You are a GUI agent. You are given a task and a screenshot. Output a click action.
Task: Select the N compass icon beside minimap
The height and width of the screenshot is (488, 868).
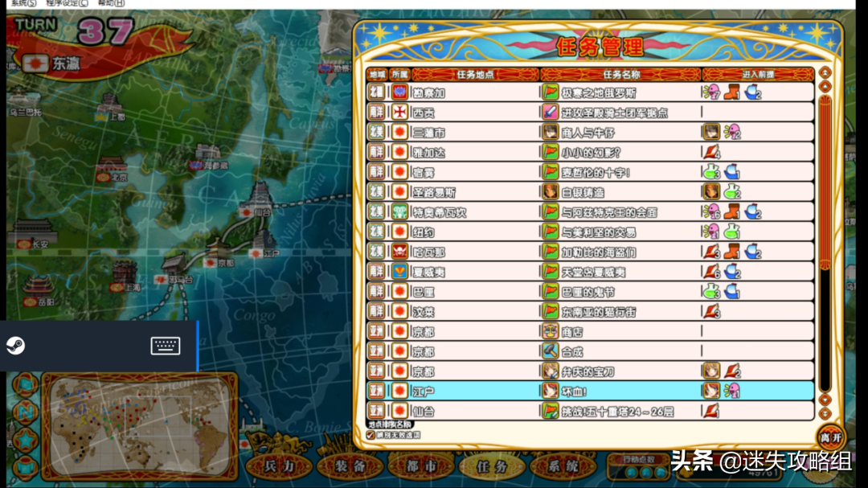click(26, 412)
